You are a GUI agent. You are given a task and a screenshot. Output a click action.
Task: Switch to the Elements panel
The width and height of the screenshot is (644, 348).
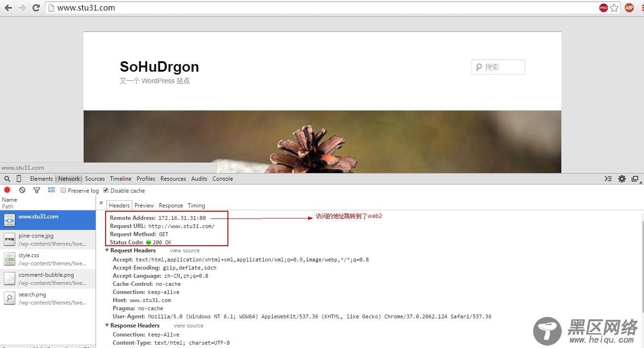pos(42,179)
